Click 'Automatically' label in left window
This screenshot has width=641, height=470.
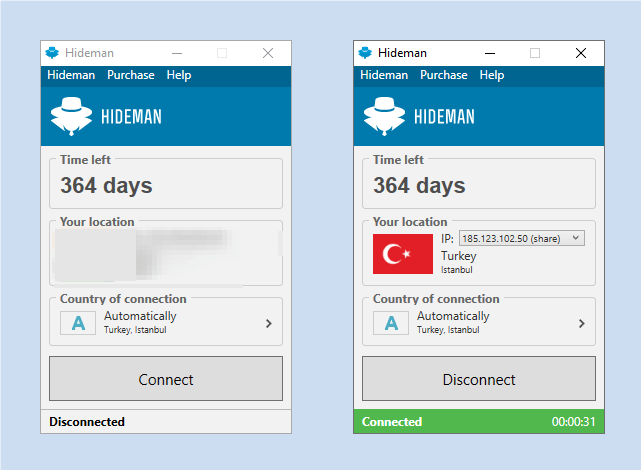[x=140, y=316]
